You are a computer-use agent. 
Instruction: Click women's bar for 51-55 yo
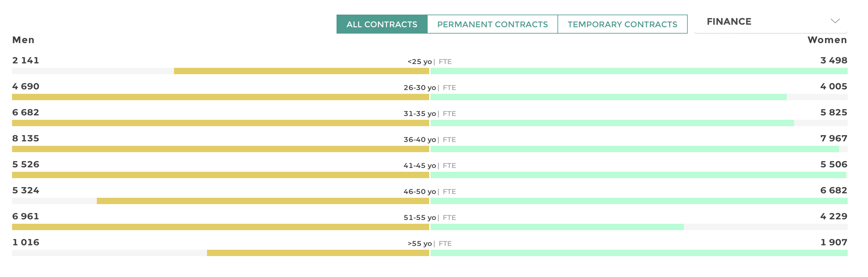pos(557,227)
